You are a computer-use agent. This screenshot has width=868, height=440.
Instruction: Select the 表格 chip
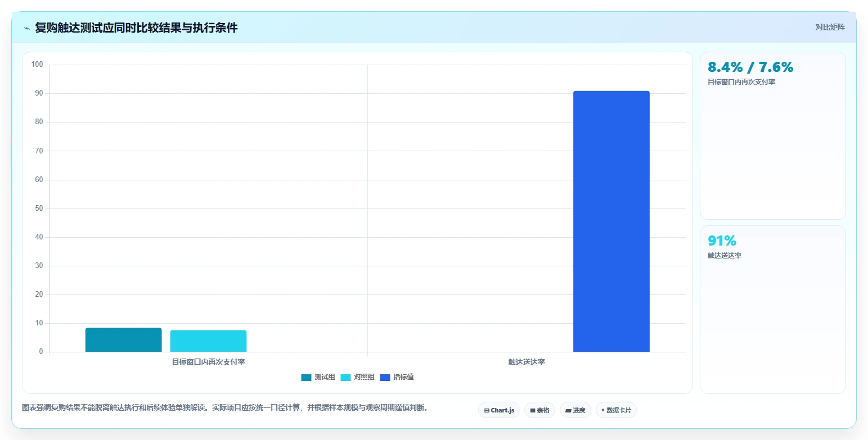pyautogui.click(x=540, y=410)
